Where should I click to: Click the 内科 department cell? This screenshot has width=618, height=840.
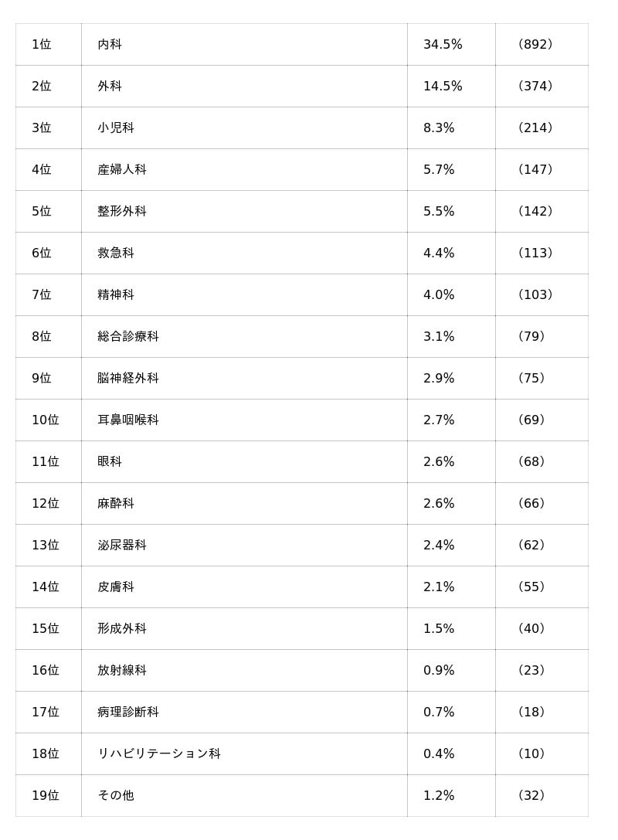110,45
